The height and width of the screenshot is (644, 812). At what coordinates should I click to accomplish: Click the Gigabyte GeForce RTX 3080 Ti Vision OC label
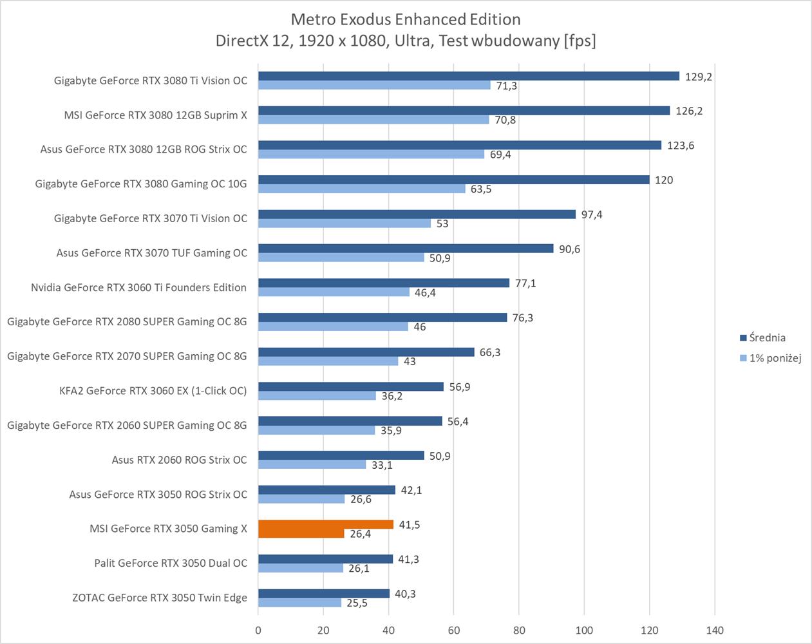tap(150, 80)
